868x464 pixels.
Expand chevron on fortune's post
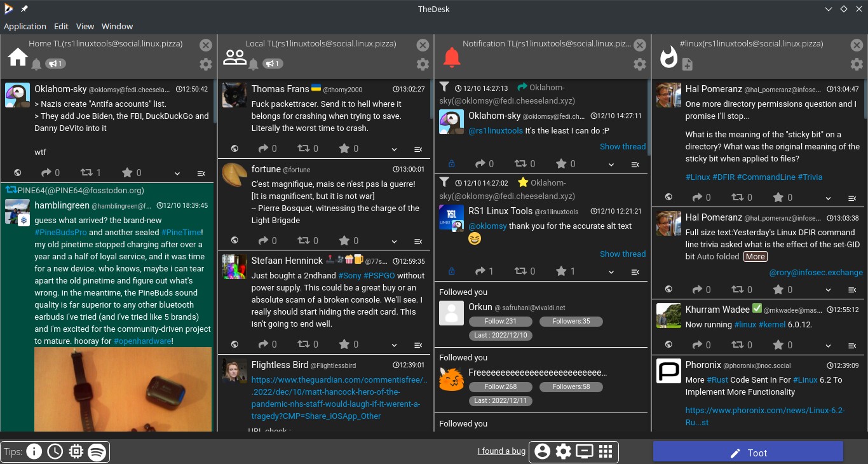[x=394, y=241]
